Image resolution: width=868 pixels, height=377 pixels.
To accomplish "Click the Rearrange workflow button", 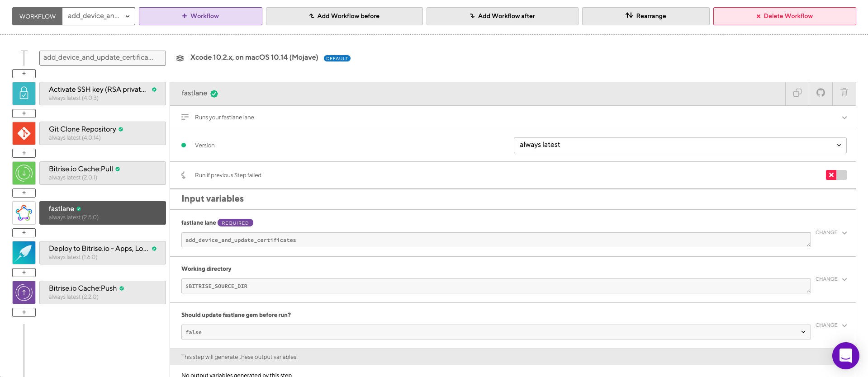I will coord(645,16).
